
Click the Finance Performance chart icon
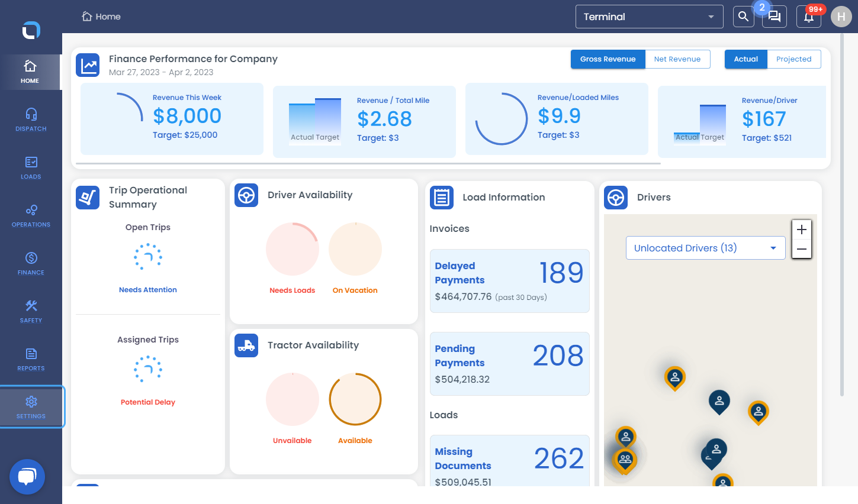click(x=88, y=65)
